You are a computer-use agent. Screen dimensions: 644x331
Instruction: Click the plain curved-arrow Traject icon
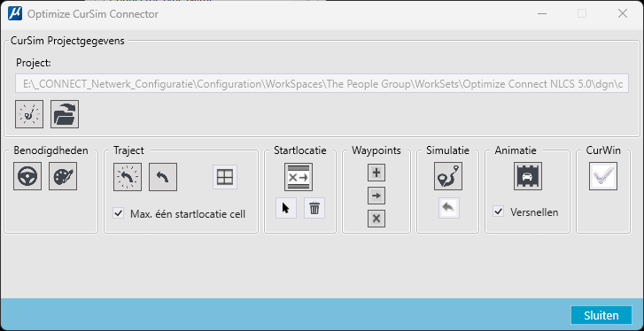click(x=163, y=177)
